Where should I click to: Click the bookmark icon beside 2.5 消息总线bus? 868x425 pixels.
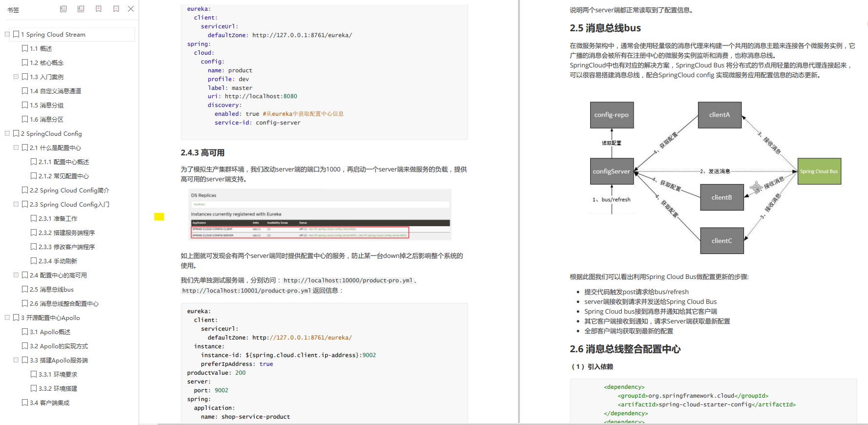(25, 289)
